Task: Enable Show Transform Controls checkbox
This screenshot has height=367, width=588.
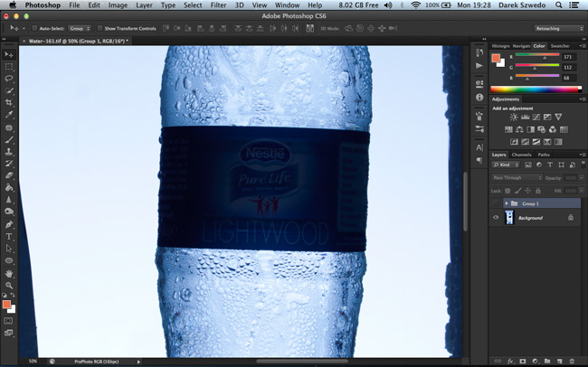Action: [100, 28]
